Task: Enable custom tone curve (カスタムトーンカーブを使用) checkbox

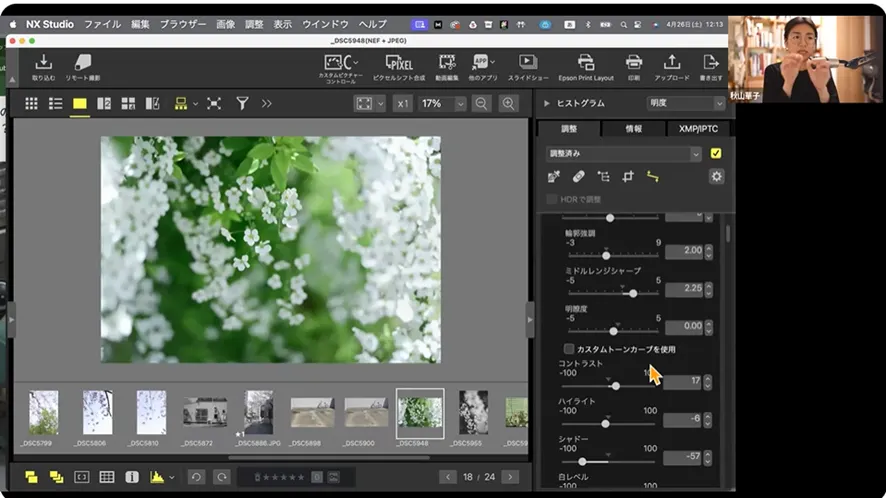Action: click(569, 349)
